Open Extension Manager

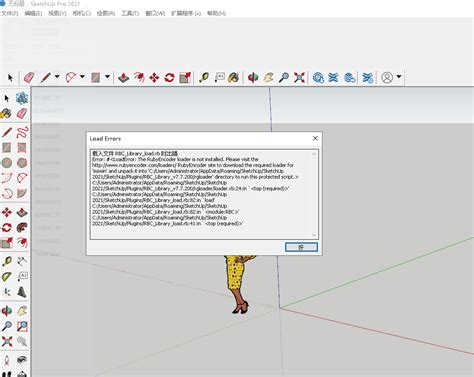pyautogui.click(x=368, y=78)
